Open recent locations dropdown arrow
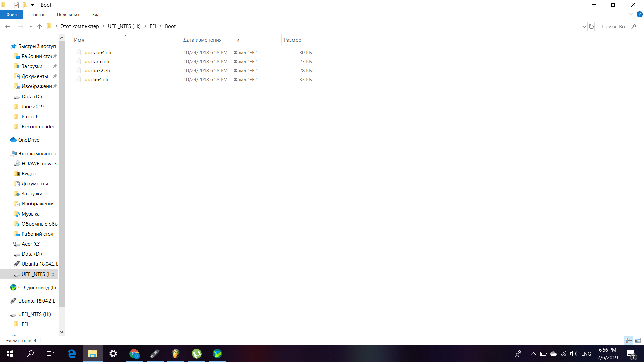 click(31, 26)
